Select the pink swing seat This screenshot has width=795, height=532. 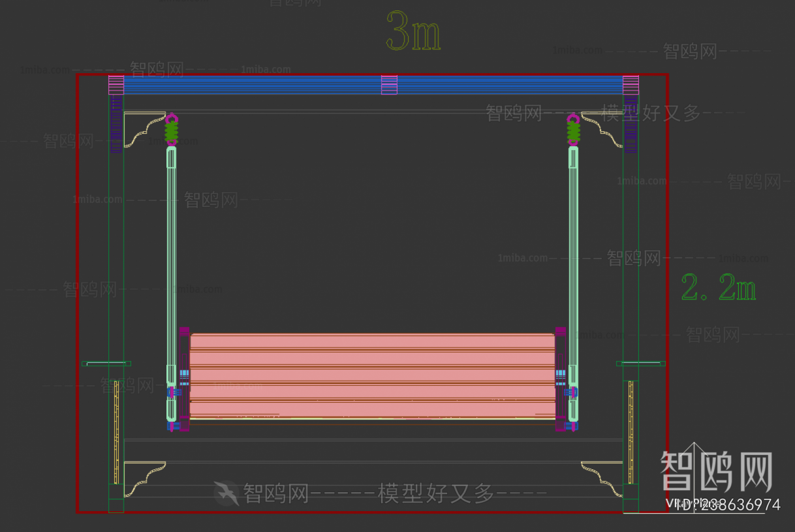tap(372, 375)
